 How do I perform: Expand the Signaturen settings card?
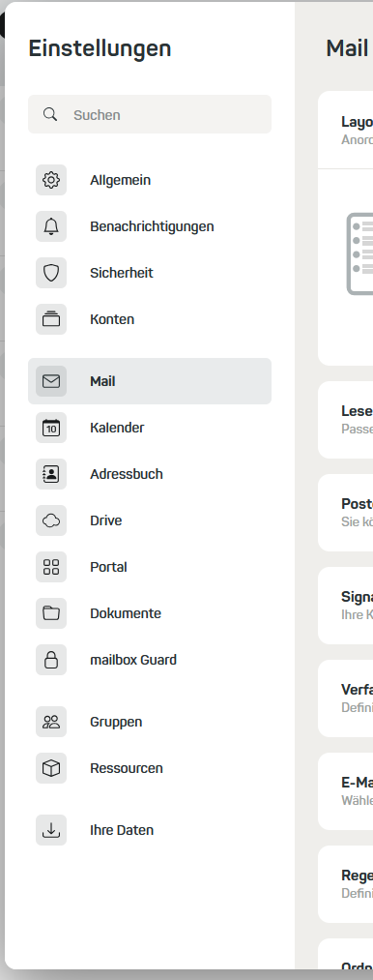[346, 606]
